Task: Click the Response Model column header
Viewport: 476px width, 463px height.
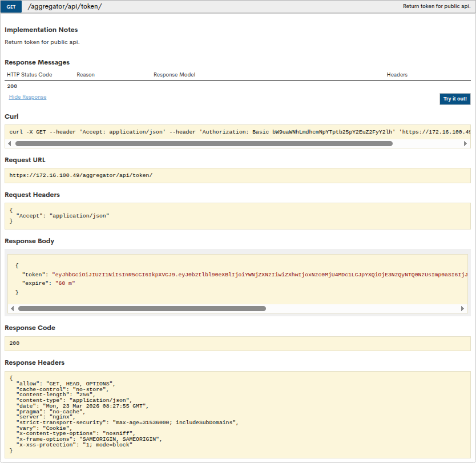Action: (174, 75)
